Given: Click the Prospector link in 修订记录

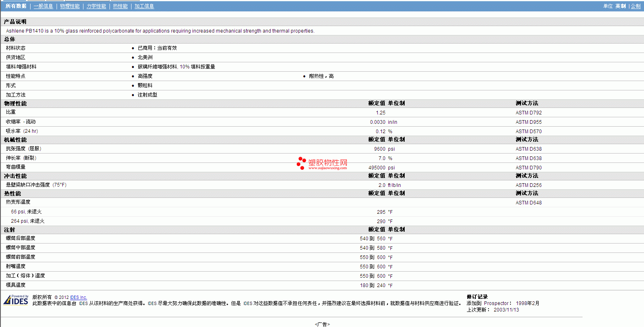Looking at the screenshot, I should point(496,303).
